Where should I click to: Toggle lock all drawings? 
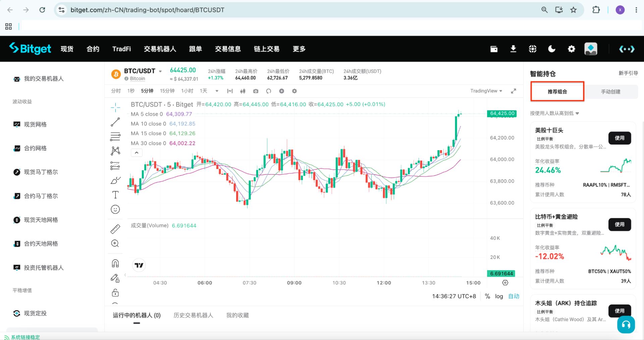click(x=115, y=293)
